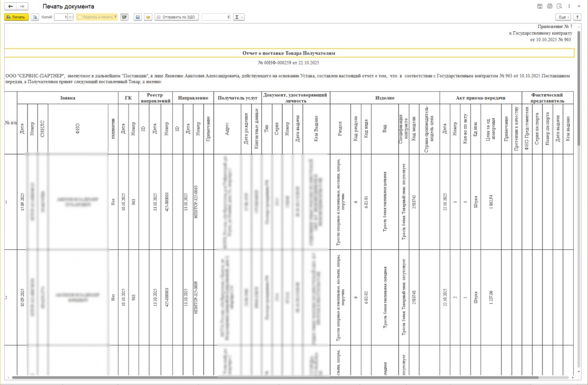Viewport: 588px width, 385px height.
Task: Click Отправить по ЭДО button
Action: [x=176, y=17]
